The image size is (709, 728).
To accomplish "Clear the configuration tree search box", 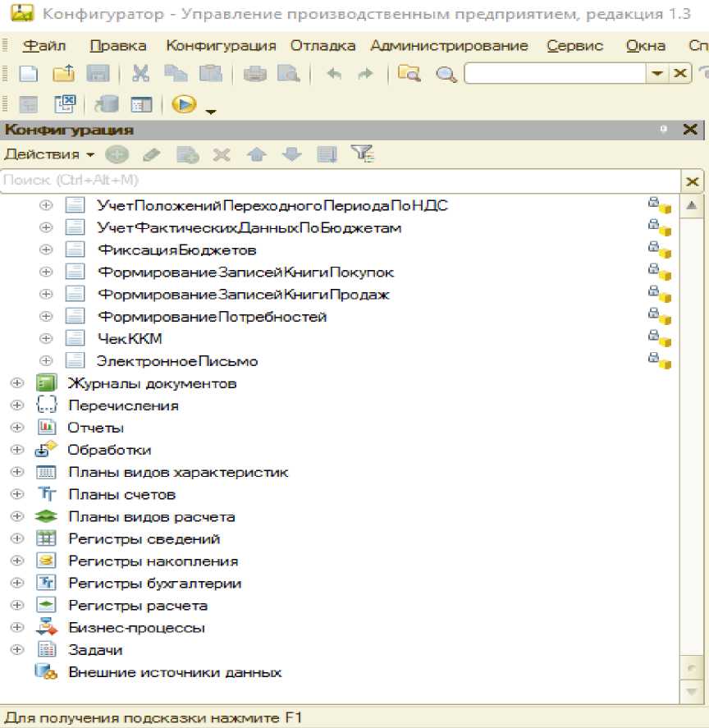I will click(693, 181).
